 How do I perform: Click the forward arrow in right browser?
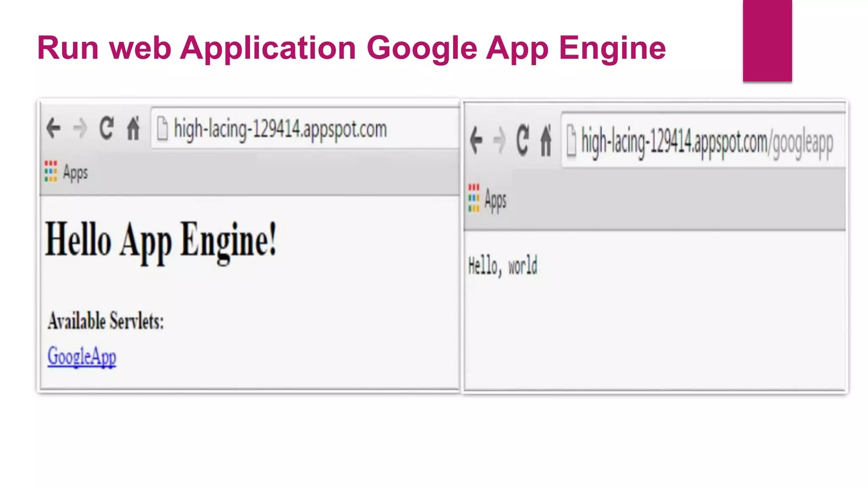[500, 140]
